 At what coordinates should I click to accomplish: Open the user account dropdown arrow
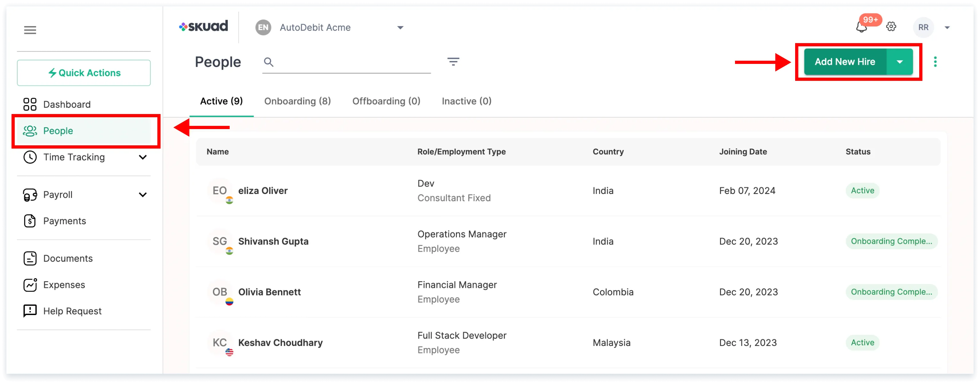pyautogui.click(x=947, y=28)
